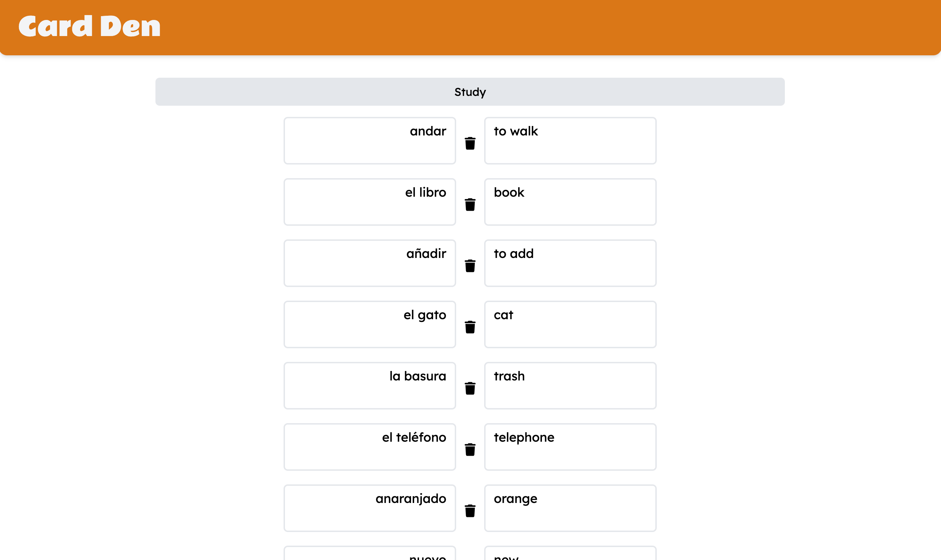Screen dimensions: 941x560
Task: Edit the 'telephone' definition field
Action: 570,446
